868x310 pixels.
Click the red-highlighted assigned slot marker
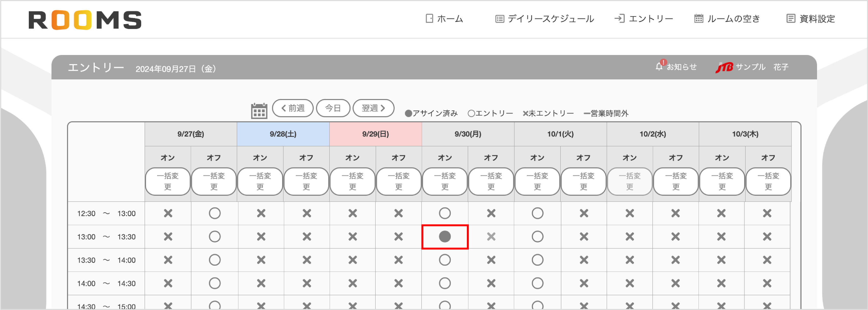(x=445, y=237)
